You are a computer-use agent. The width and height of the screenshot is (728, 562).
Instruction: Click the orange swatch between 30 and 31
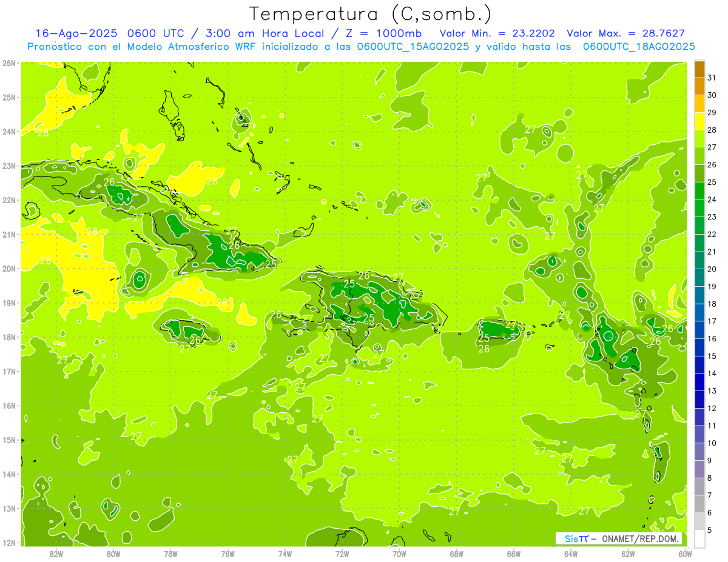click(699, 86)
